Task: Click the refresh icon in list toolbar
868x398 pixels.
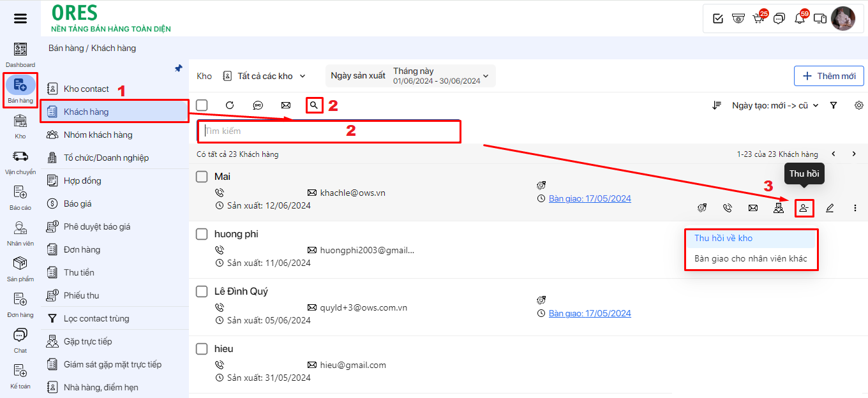Action: pos(230,105)
